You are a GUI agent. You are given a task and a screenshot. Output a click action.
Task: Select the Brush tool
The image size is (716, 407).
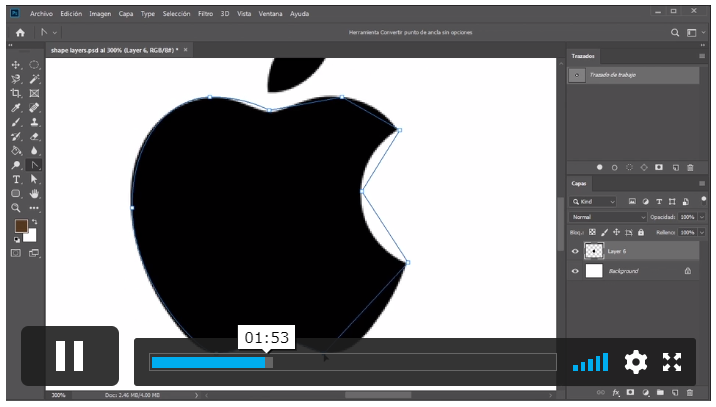(x=16, y=122)
